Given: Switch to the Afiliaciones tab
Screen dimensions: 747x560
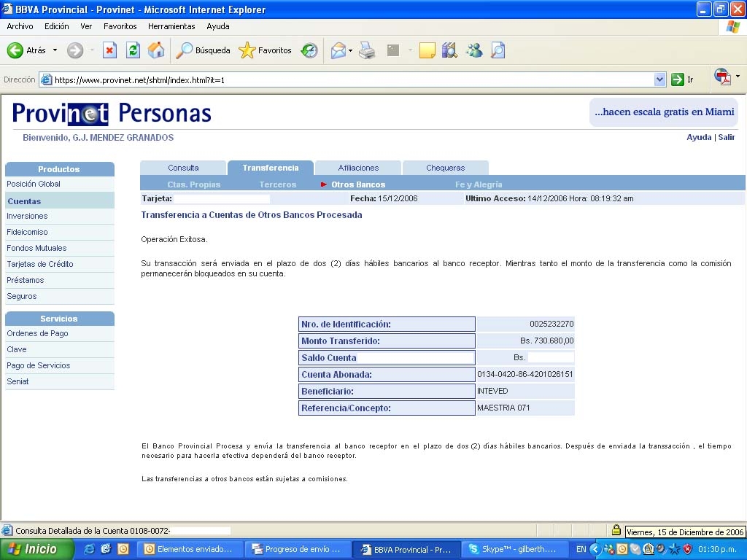Looking at the screenshot, I should (x=358, y=168).
